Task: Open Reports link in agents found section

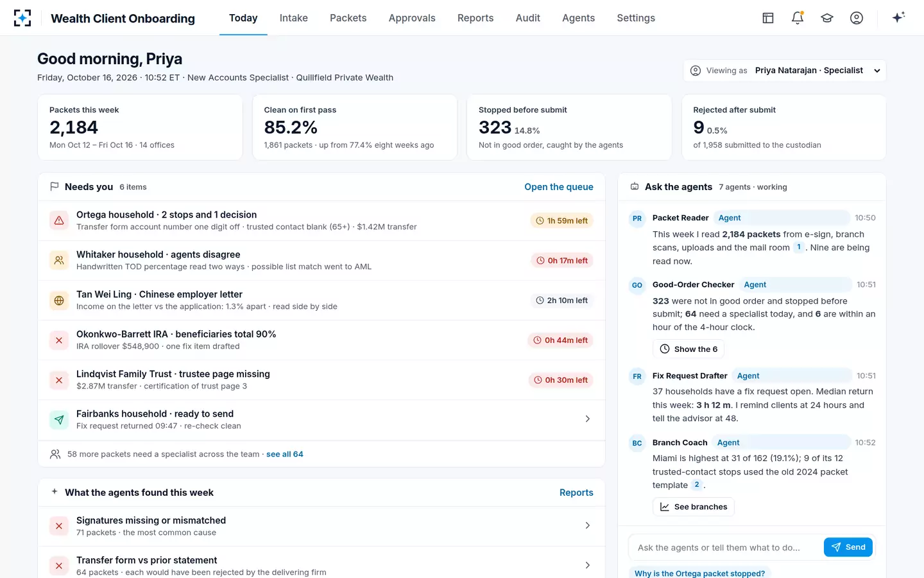Action: click(576, 493)
